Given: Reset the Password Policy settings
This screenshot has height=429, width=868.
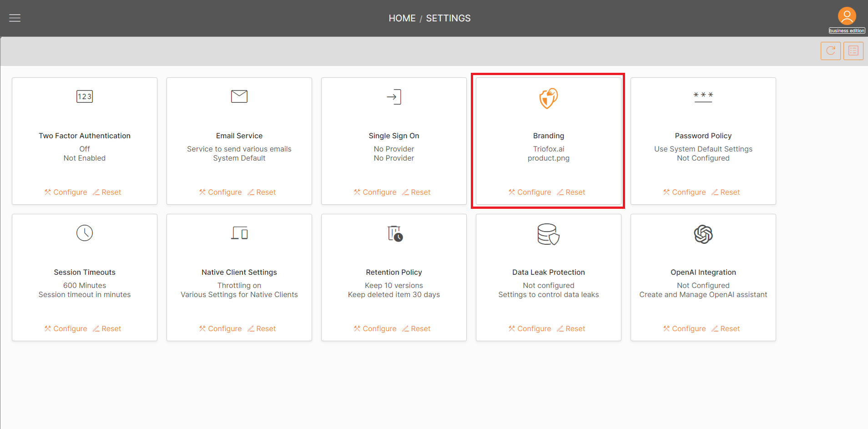Looking at the screenshot, I should tap(730, 192).
